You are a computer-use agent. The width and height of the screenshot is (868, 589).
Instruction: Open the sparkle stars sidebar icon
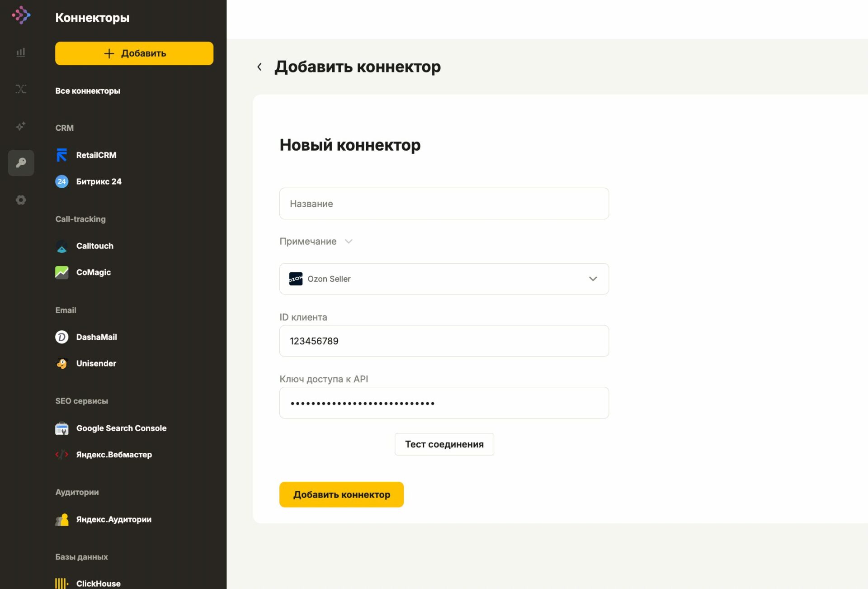pos(21,126)
